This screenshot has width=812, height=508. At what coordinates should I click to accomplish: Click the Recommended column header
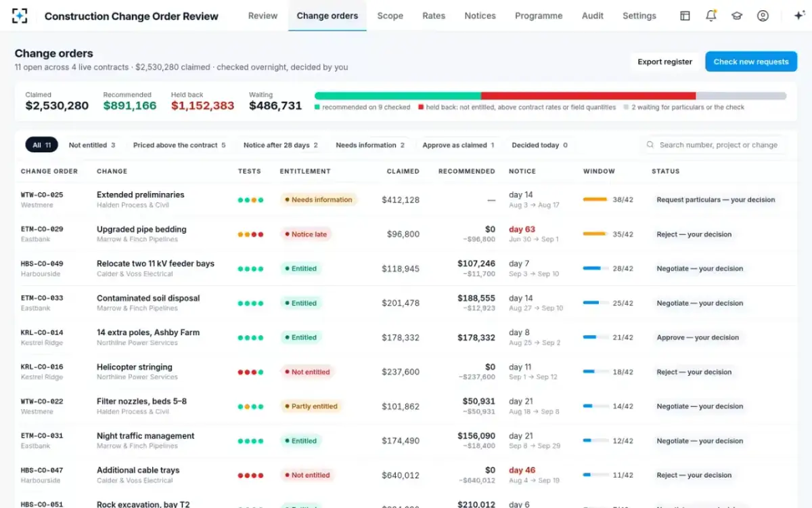(x=467, y=171)
